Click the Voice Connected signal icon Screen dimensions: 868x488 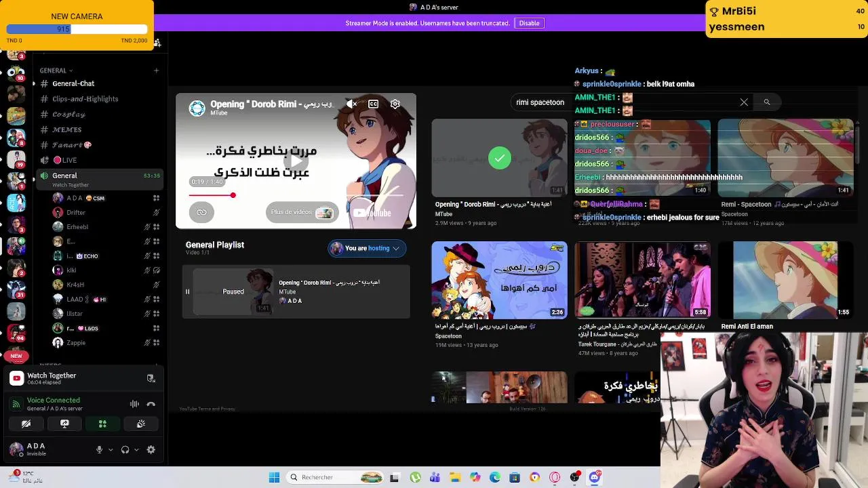coord(16,404)
